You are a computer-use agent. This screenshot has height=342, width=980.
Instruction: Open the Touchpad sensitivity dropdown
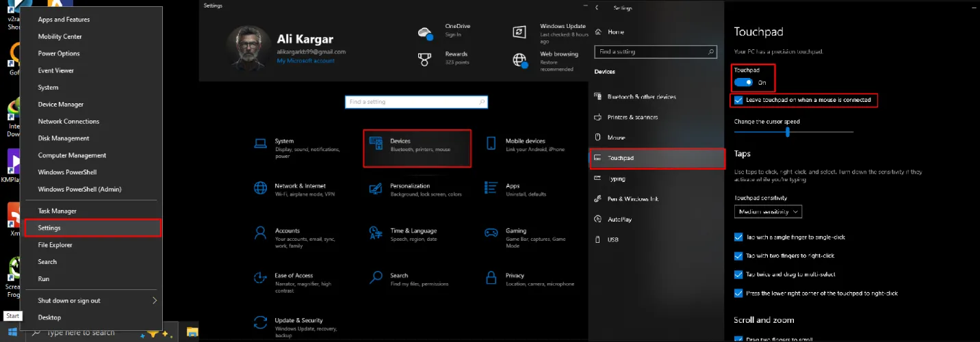pos(768,212)
